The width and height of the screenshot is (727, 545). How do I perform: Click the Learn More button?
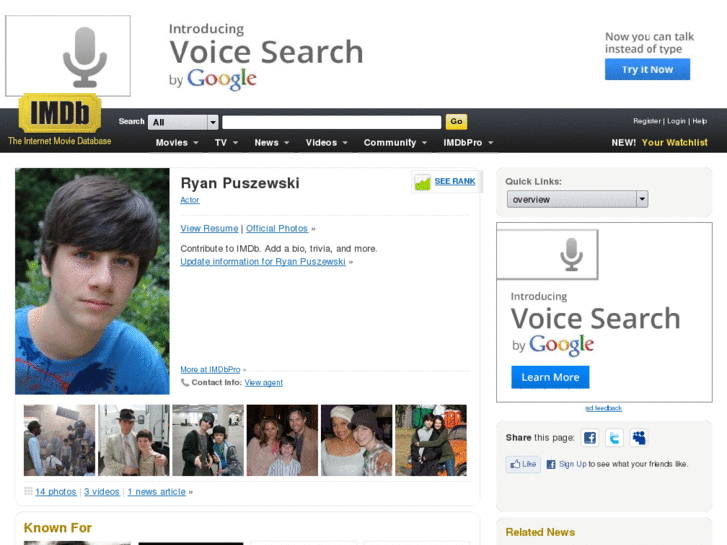[x=550, y=377]
